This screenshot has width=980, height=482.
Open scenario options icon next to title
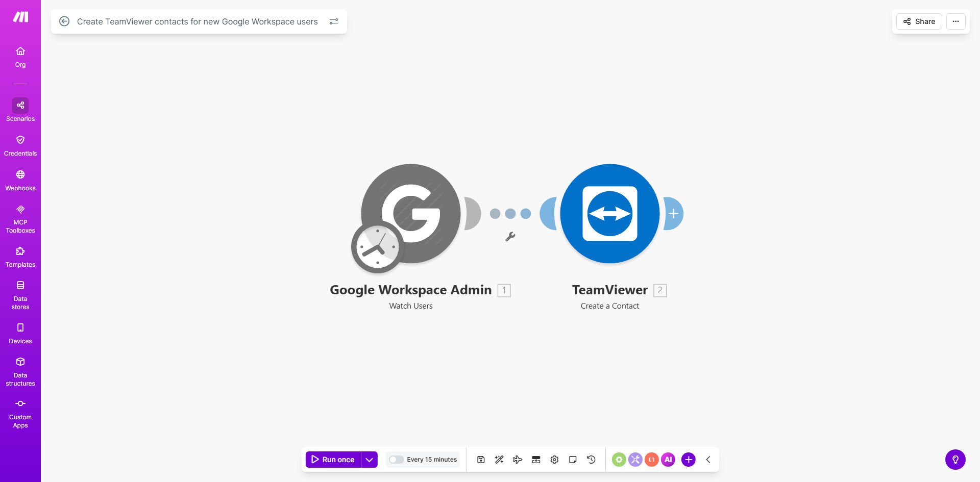point(334,21)
